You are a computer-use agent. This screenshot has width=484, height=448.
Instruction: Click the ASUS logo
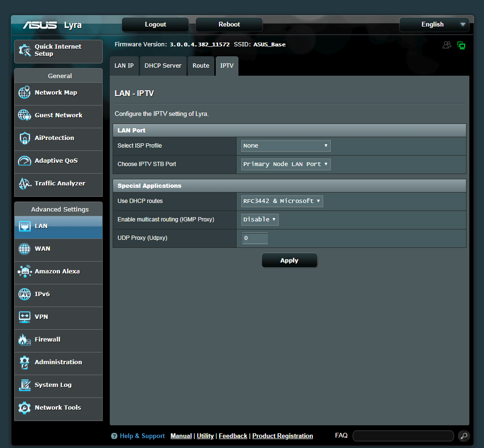click(40, 25)
